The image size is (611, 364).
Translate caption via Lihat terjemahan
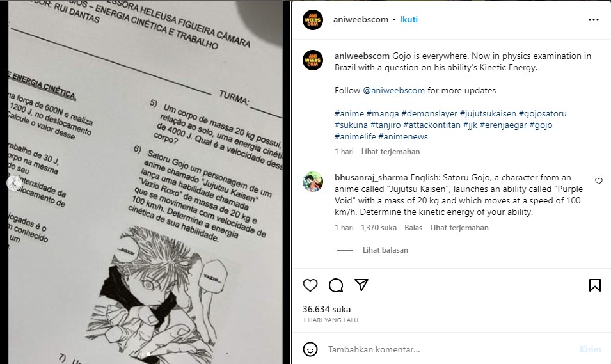pyautogui.click(x=390, y=152)
